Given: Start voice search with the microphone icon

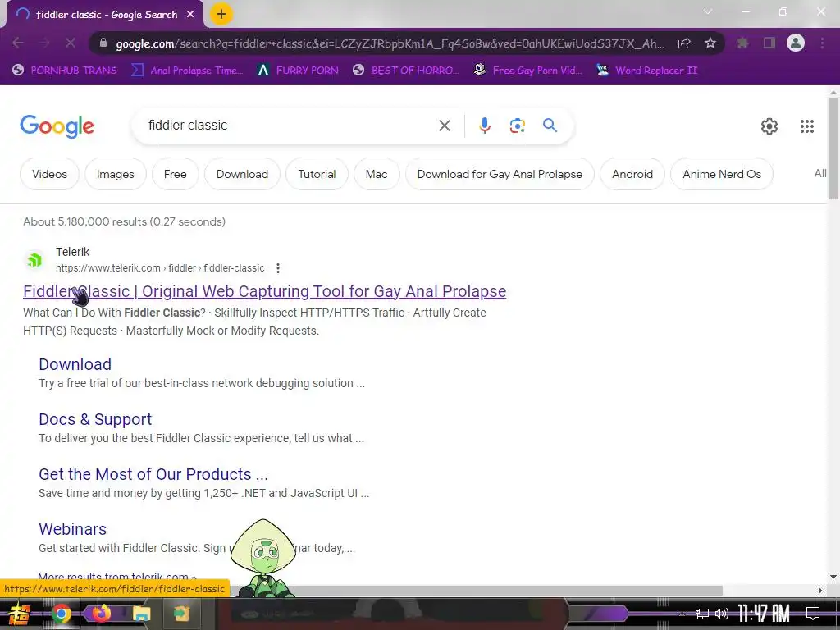Looking at the screenshot, I should (x=484, y=126).
